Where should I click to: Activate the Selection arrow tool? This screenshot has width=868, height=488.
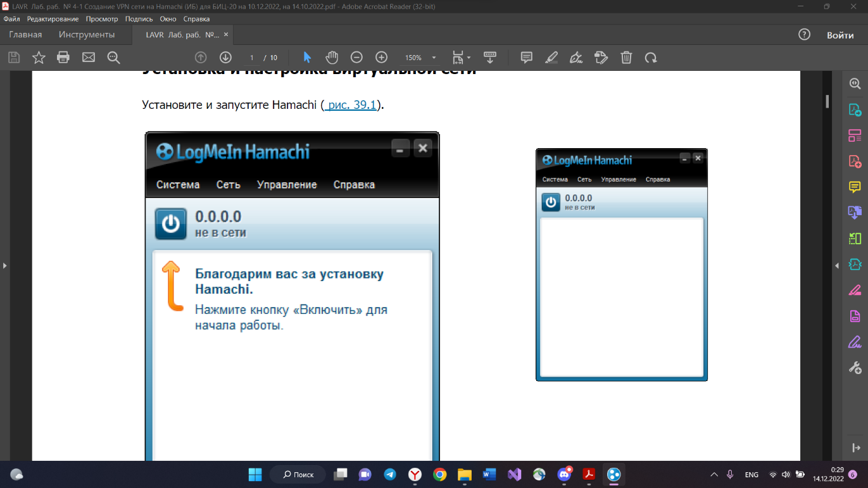[x=307, y=58]
